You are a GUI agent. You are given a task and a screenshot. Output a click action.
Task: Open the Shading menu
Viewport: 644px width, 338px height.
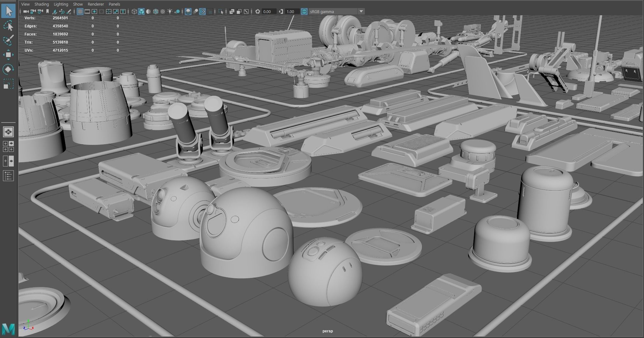42,4
